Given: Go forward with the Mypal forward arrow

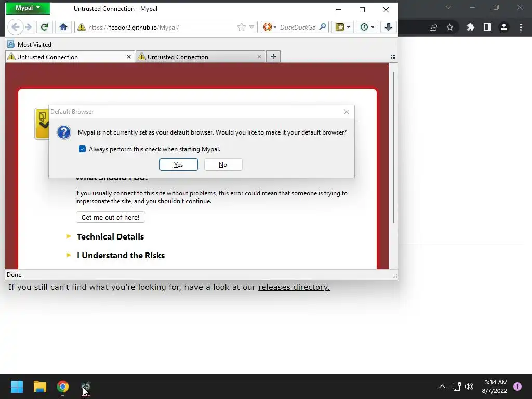Looking at the screenshot, I should coord(29,27).
